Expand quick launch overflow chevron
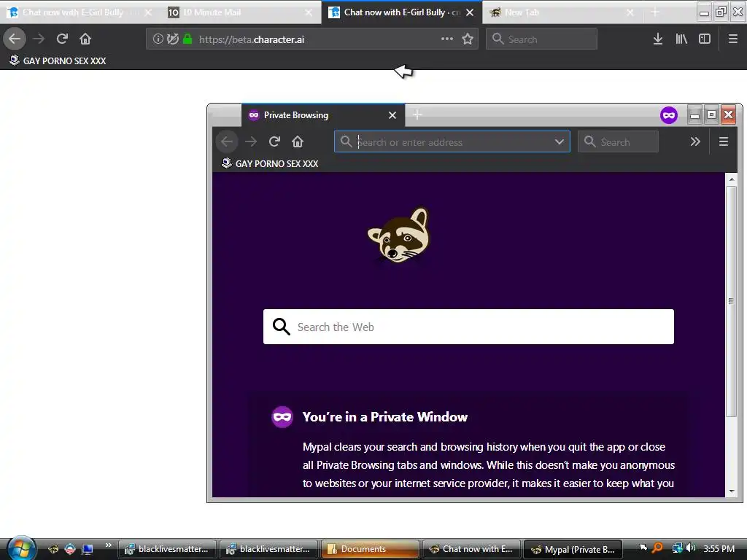This screenshot has height=560, width=747. click(x=108, y=545)
